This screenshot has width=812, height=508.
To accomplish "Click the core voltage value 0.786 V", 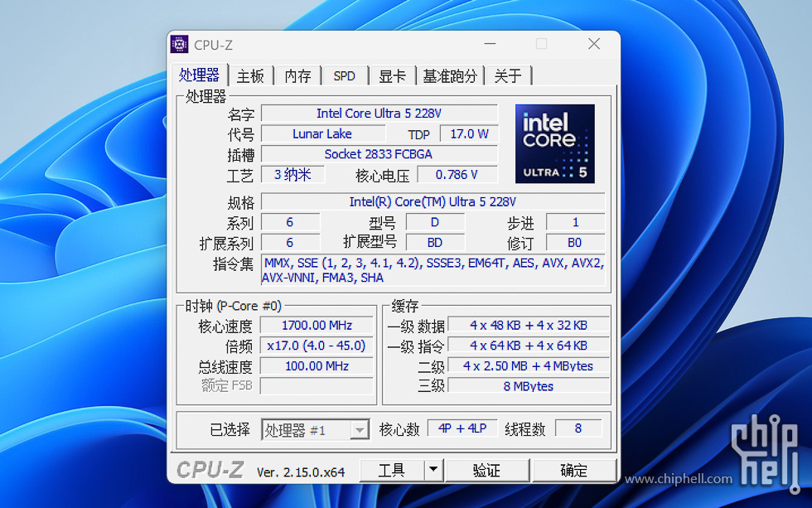I will click(x=457, y=175).
